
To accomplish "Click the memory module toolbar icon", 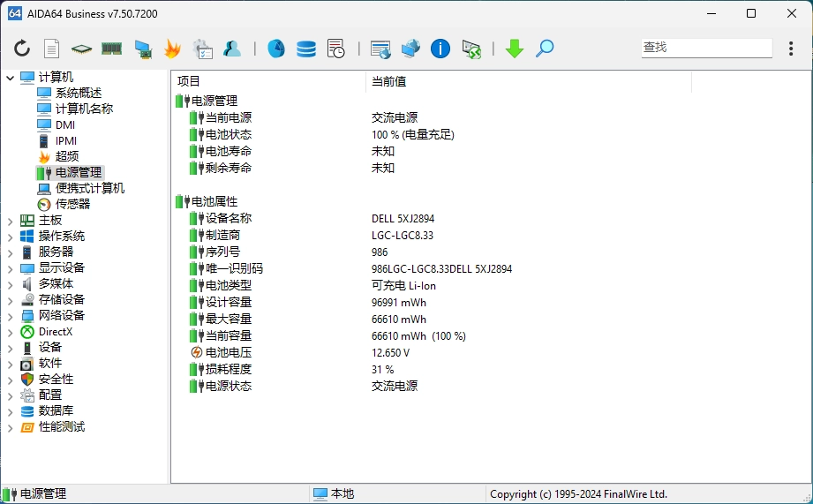I will [x=111, y=49].
